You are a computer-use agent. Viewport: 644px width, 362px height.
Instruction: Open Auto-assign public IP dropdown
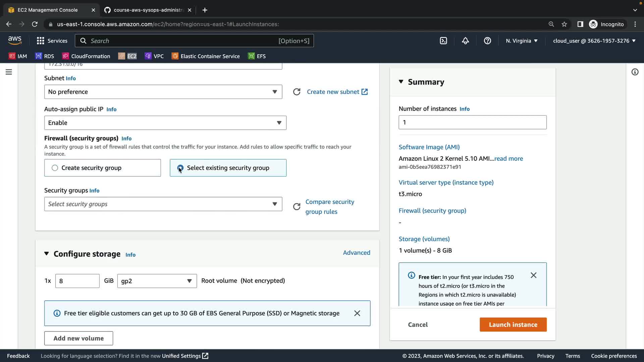165,123
